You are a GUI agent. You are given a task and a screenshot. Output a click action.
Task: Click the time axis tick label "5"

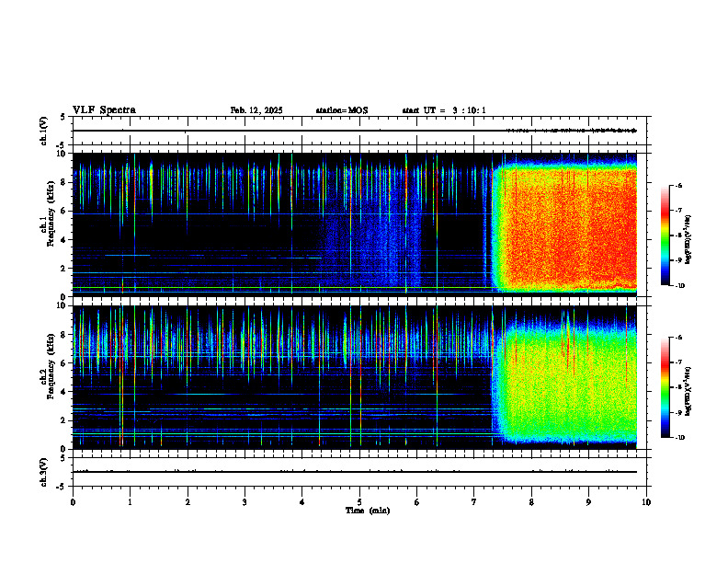pos(359,502)
